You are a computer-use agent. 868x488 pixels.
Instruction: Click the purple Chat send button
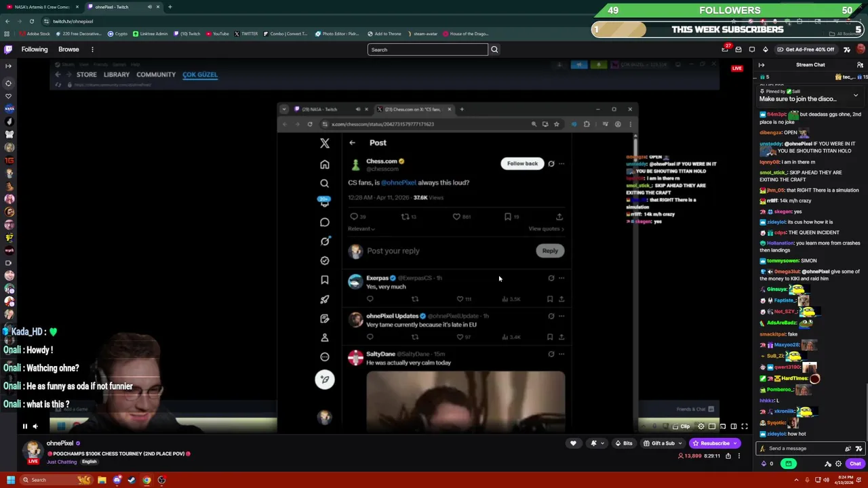[x=855, y=464]
